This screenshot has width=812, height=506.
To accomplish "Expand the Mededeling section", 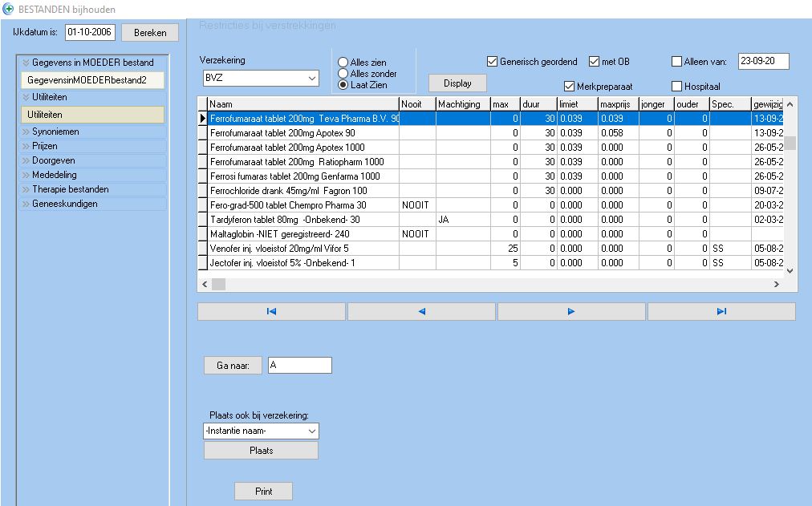I will (x=93, y=175).
